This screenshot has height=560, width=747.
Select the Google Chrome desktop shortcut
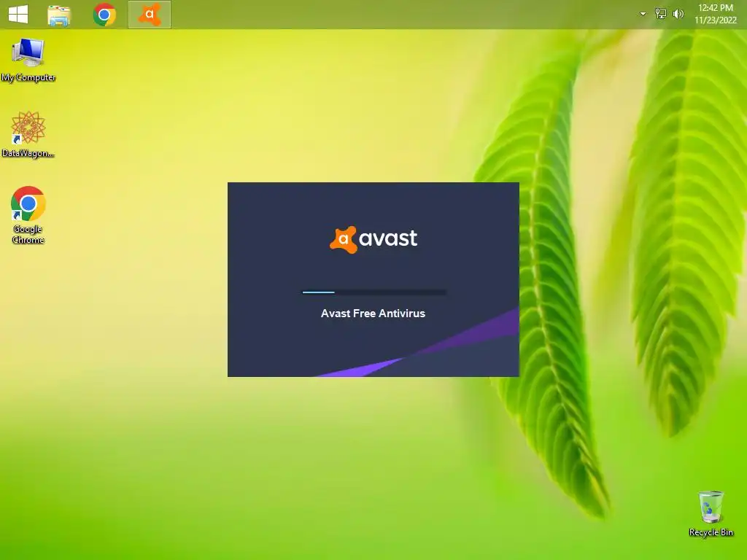(x=28, y=215)
